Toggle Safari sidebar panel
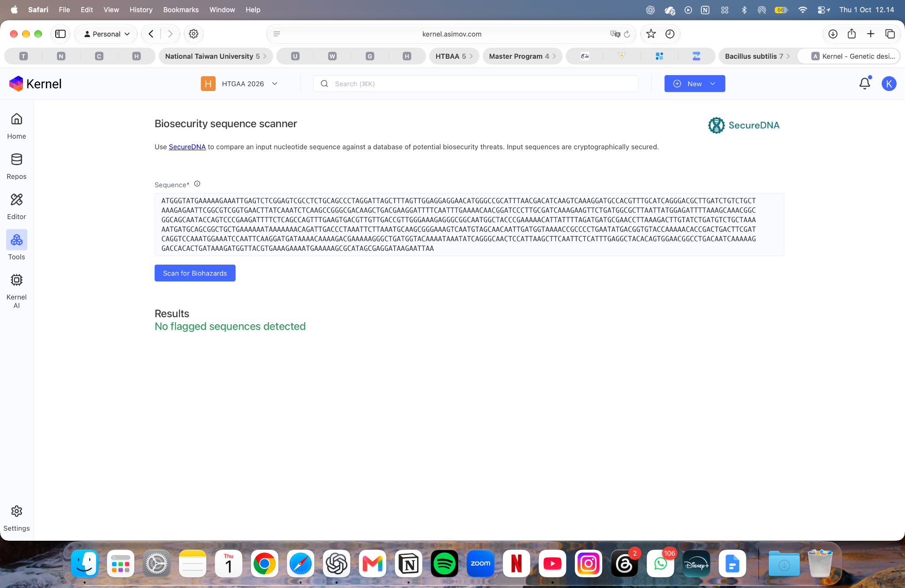Screen dimensions: 905x588 (x=61, y=34)
